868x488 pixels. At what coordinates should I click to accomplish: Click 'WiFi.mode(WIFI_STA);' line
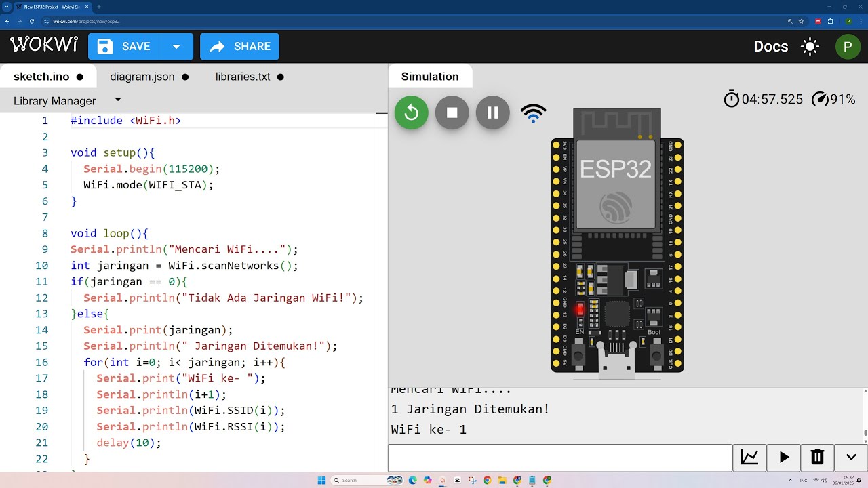tap(149, 185)
